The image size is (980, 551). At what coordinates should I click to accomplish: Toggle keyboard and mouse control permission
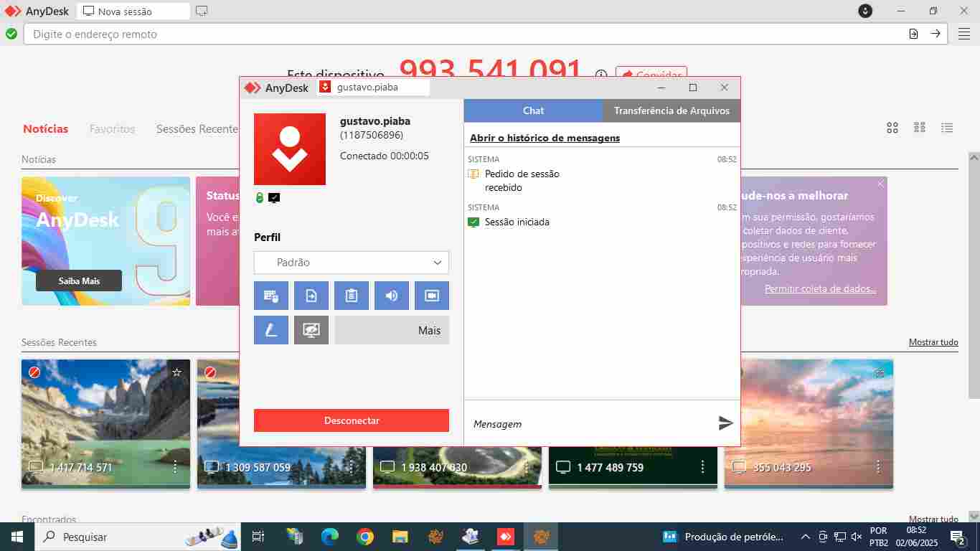click(271, 296)
